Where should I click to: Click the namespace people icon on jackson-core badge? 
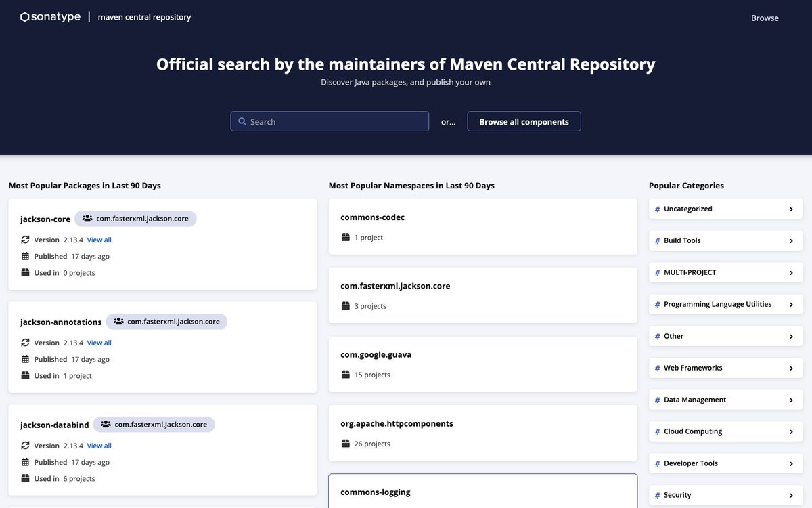(x=87, y=219)
